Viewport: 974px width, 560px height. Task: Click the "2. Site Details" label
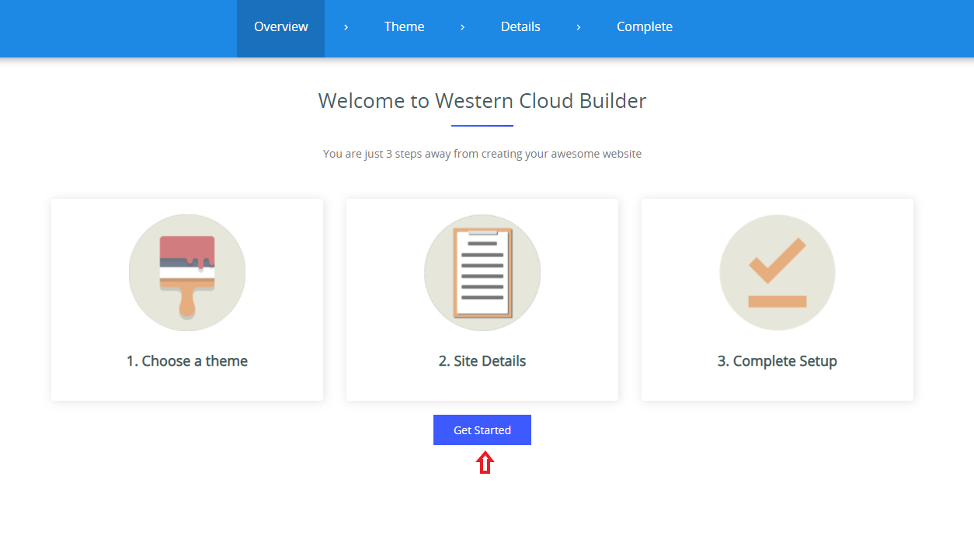click(x=482, y=361)
